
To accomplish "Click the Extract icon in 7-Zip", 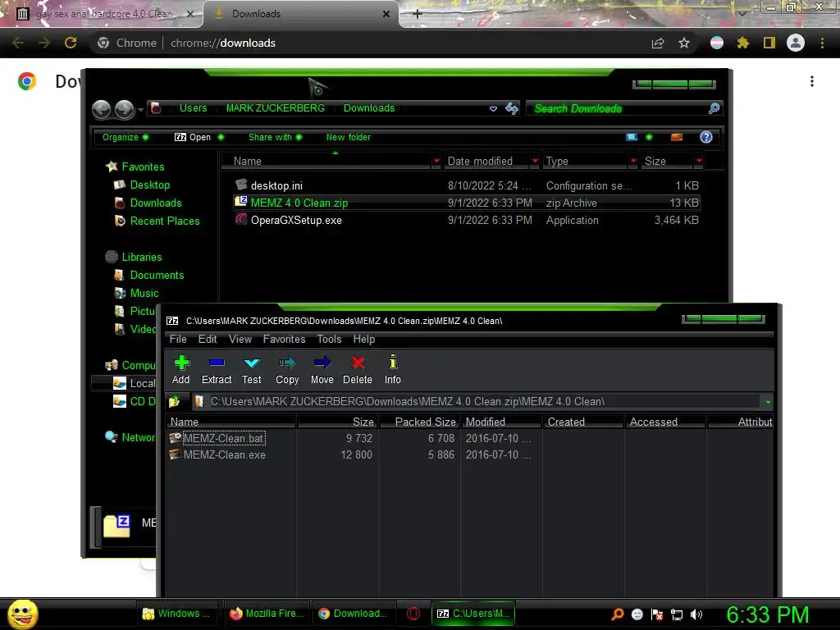I will pyautogui.click(x=217, y=363).
